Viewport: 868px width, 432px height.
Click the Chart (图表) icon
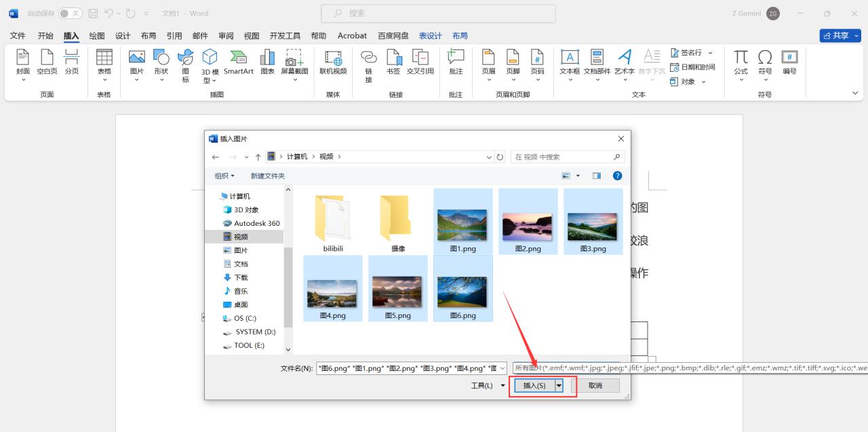(x=268, y=62)
